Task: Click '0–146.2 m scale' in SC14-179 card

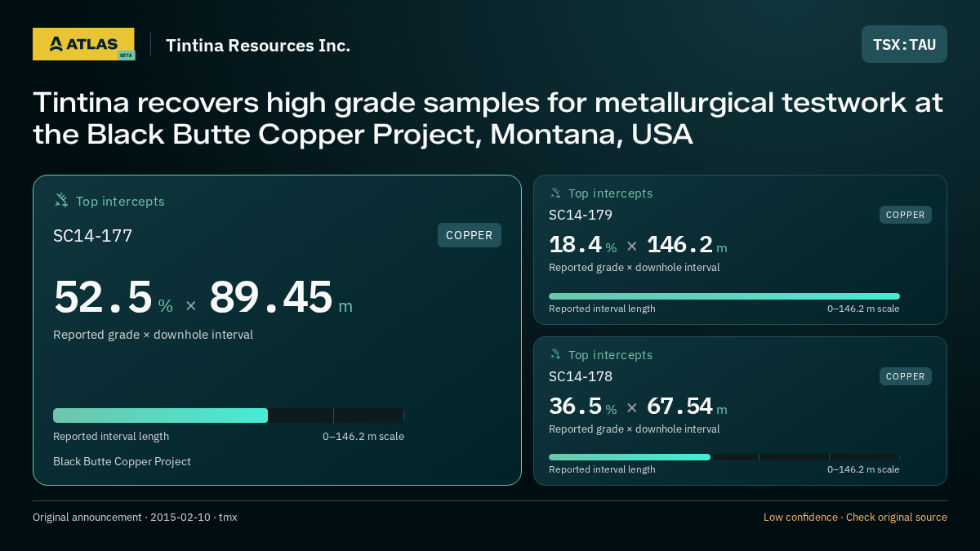Action: [x=863, y=309]
